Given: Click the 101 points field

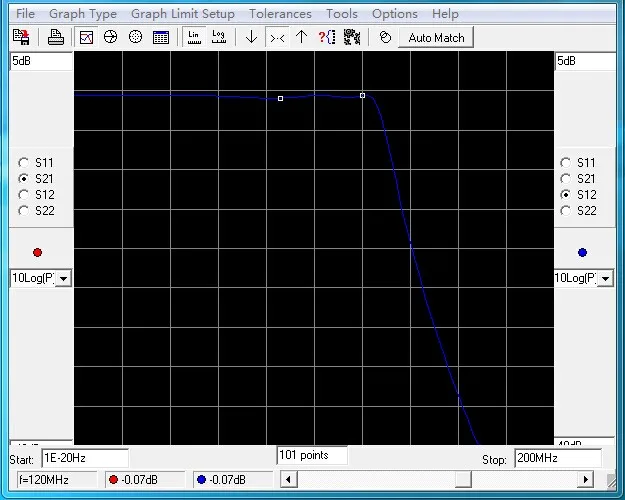Looking at the screenshot, I should point(312,455).
